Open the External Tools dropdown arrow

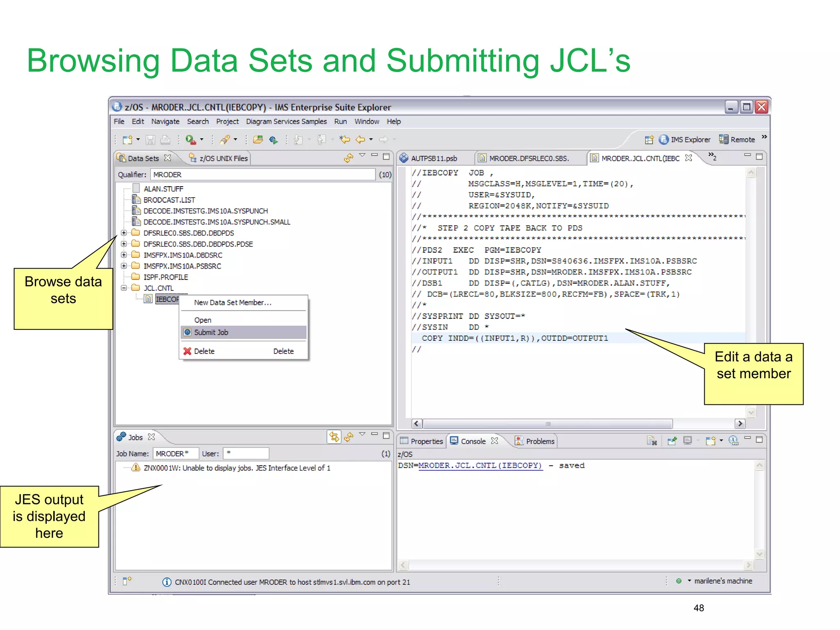pyautogui.click(x=235, y=139)
